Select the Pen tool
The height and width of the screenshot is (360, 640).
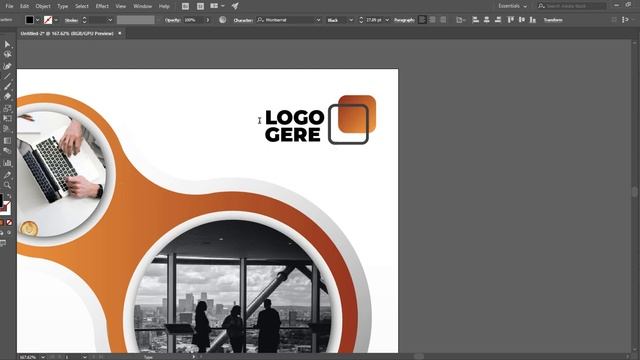pos(7,66)
